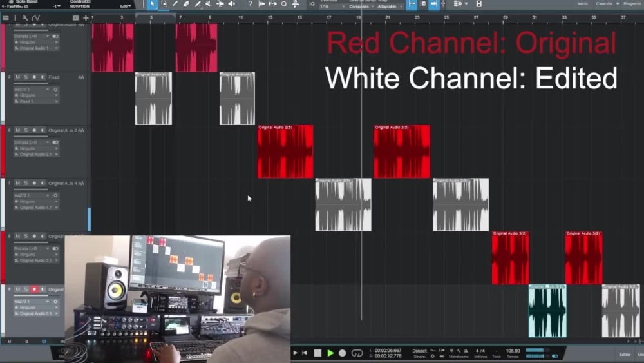Open the Editar editor panel
This screenshot has width=644, height=363.
625,355
